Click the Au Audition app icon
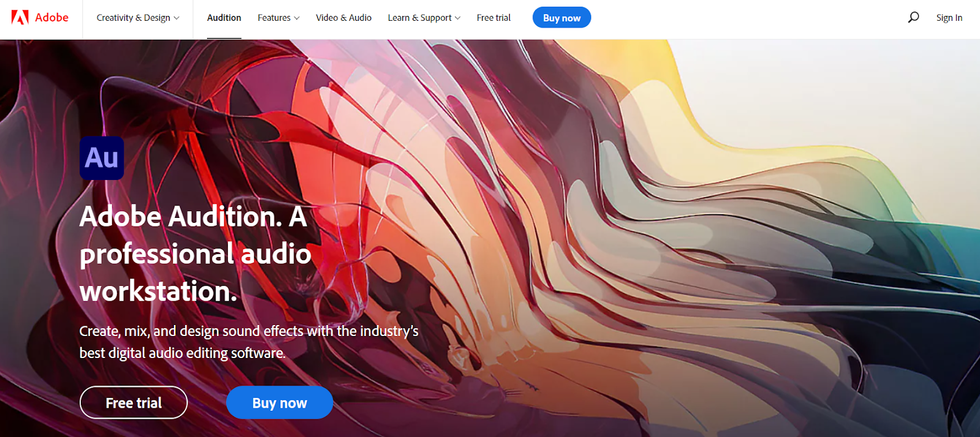 102,158
